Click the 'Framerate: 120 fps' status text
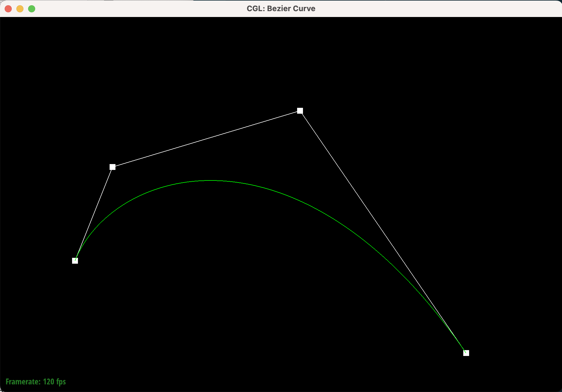 [36, 382]
